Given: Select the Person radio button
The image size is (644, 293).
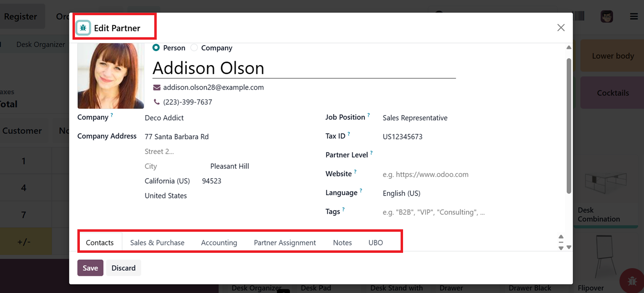Looking at the screenshot, I should coord(156,48).
